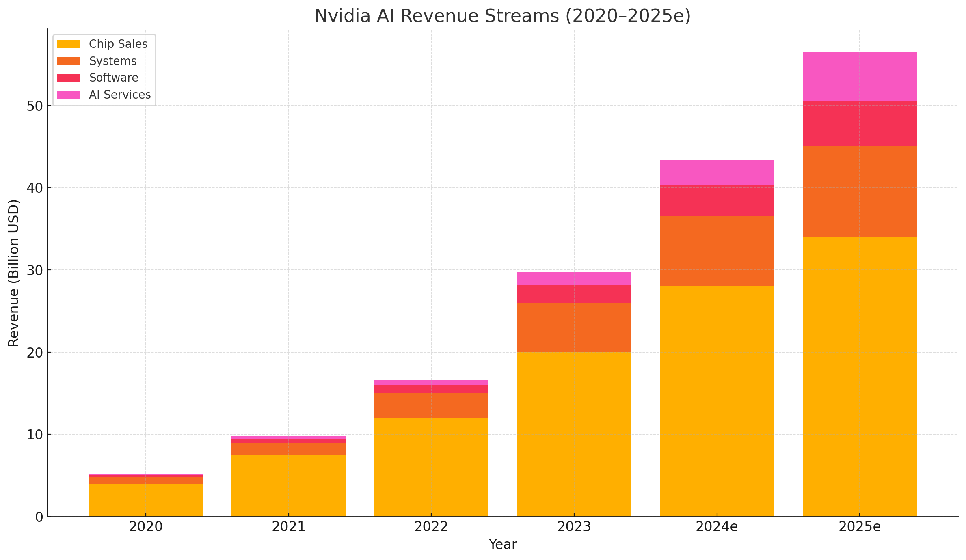
Task: Select the 2023 Systems bar segment
Action: pyautogui.click(x=574, y=327)
